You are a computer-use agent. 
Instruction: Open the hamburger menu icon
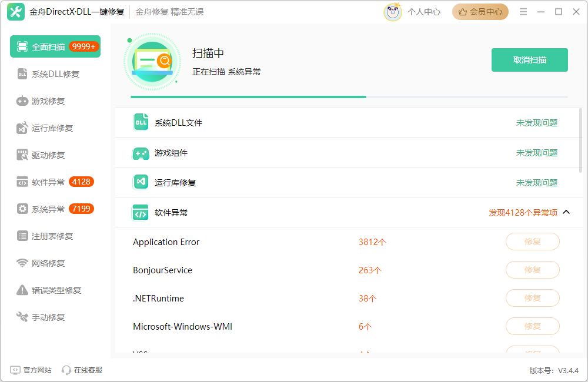(523, 12)
